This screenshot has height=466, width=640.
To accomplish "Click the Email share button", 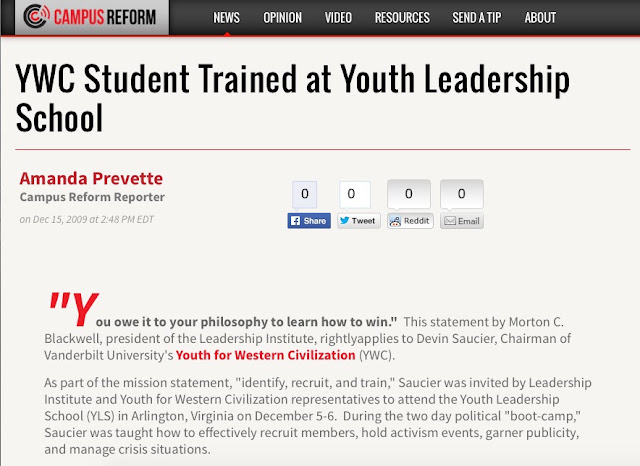I will coord(462,221).
